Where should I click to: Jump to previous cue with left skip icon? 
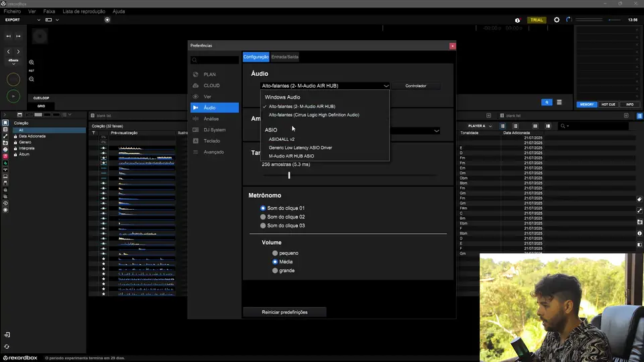9,36
